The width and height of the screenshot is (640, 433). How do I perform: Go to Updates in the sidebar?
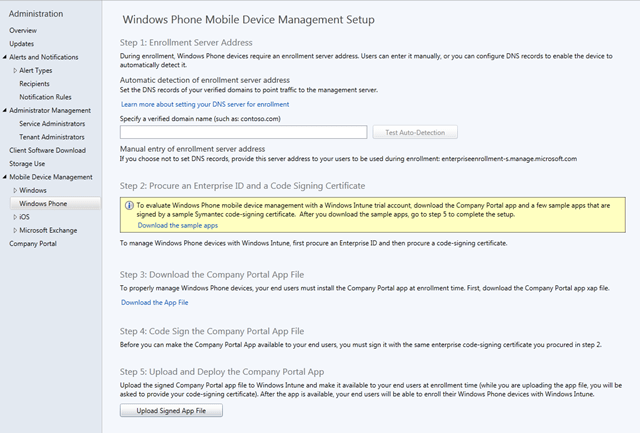click(x=22, y=44)
